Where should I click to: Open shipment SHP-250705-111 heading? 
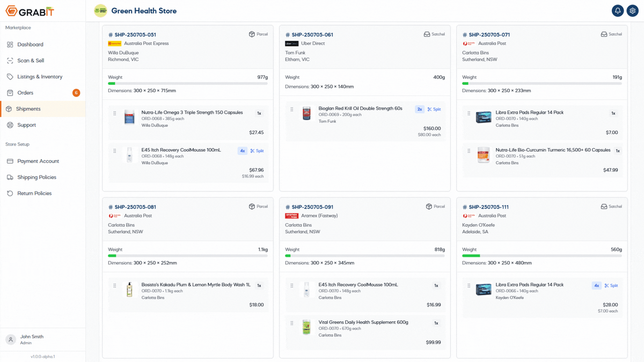coord(486,207)
